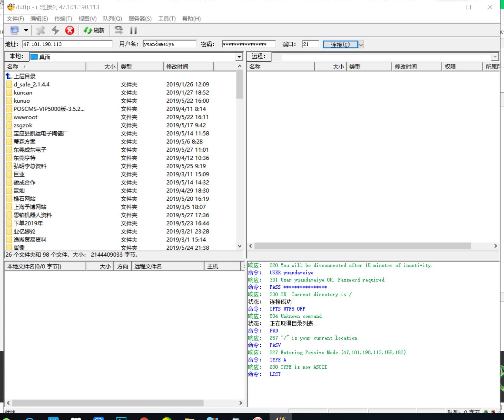Sort local files by 大小 column
Viewport: 504px width, 420px height.
pyautogui.click(x=102, y=67)
